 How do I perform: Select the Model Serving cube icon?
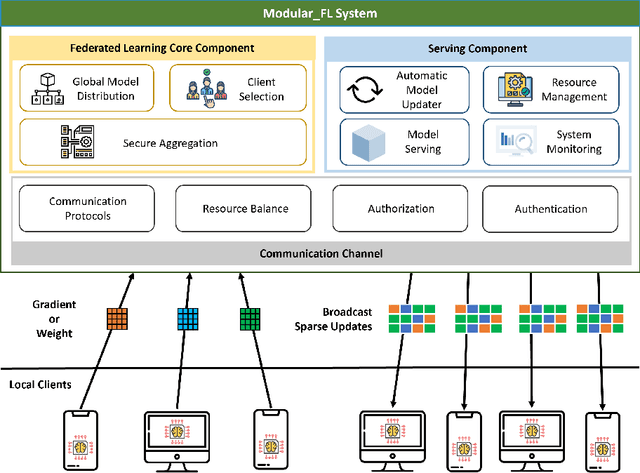[364, 142]
